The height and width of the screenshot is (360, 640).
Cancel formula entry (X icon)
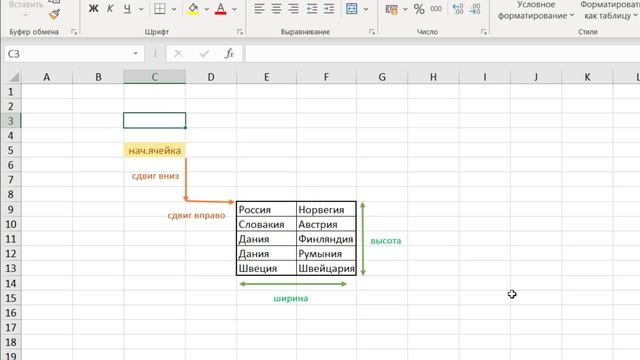(x=178, y=53)
